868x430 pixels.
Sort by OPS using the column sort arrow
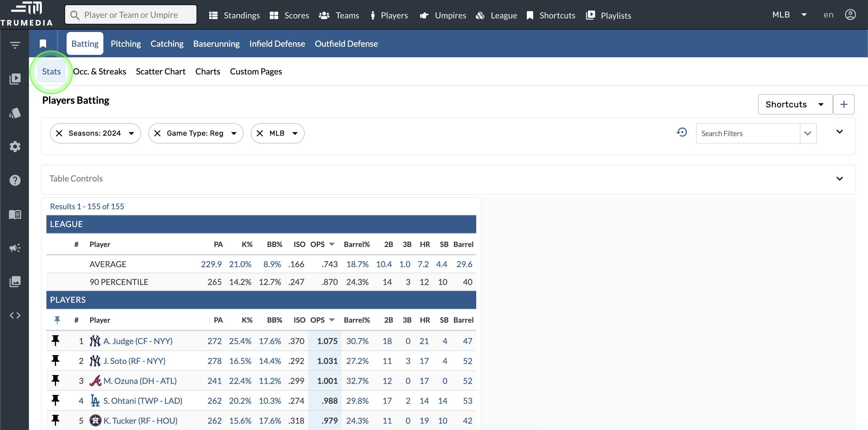332,320
